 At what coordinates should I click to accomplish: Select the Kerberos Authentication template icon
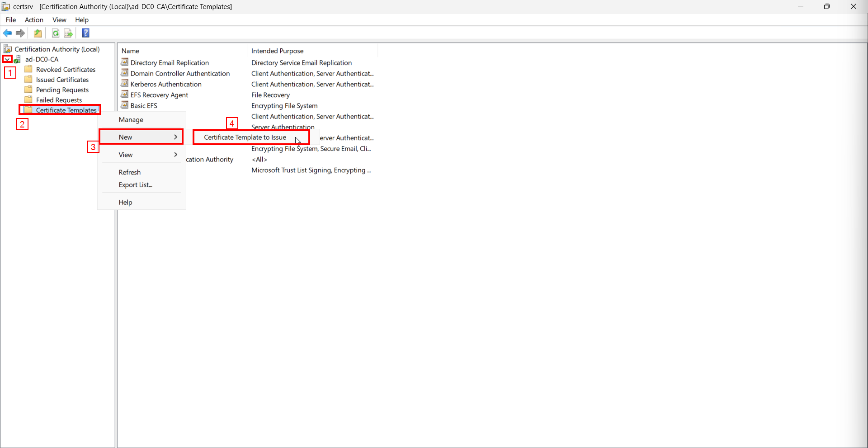[x=125, y=84]
